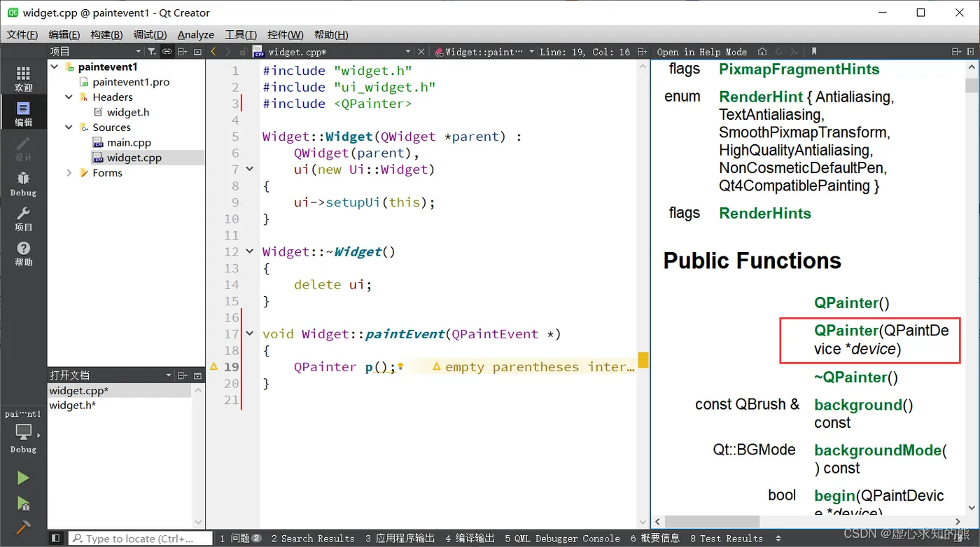Open the 应用程序输出 pane
980x547 pixels.
[400, 538]
